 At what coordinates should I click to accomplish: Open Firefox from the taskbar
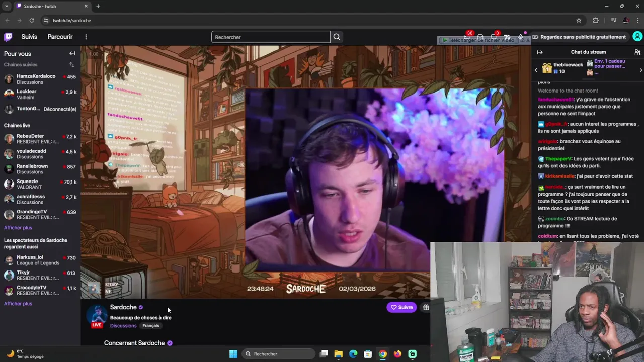tap(397, 354)
